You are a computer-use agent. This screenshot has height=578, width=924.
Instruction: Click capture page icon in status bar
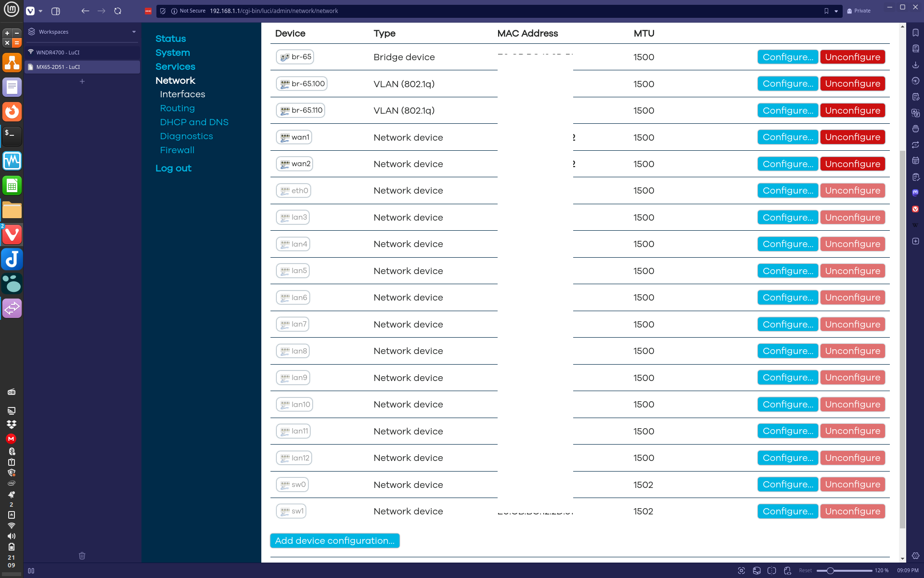(741, 570)
